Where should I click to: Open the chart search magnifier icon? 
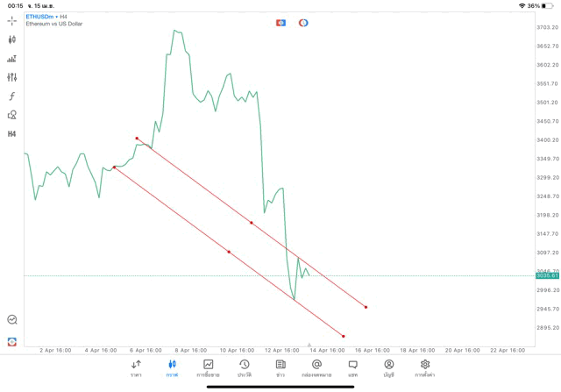pos(12,320)
